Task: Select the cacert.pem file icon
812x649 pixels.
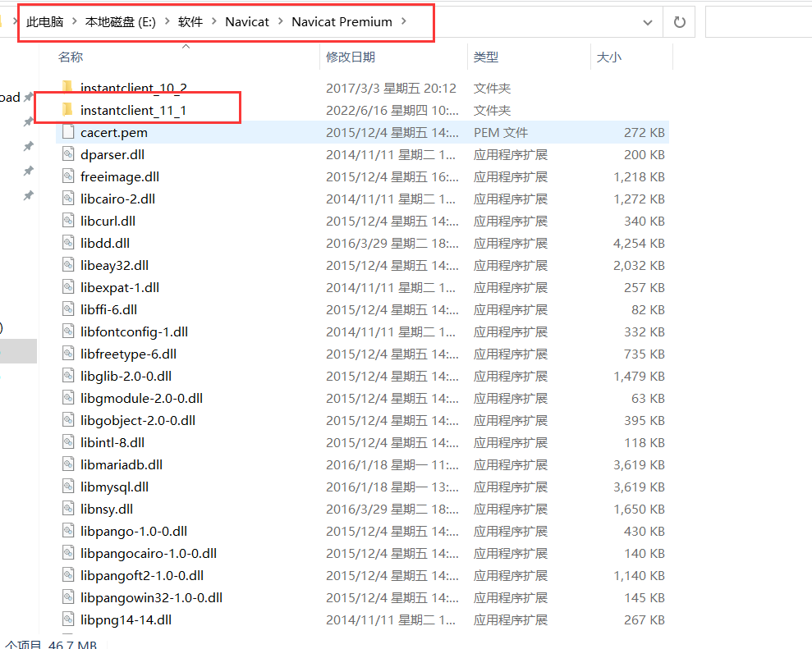Action: pos(68,131)
